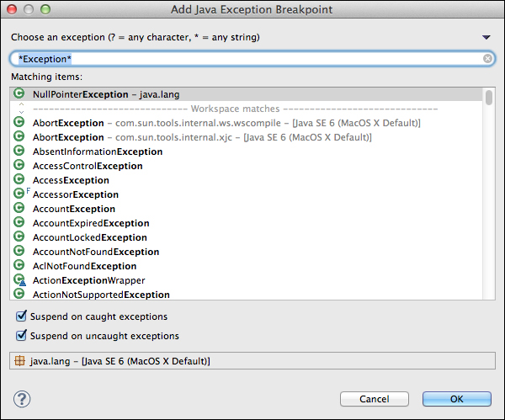Select AccessControlException in matching items

[88, 166]
